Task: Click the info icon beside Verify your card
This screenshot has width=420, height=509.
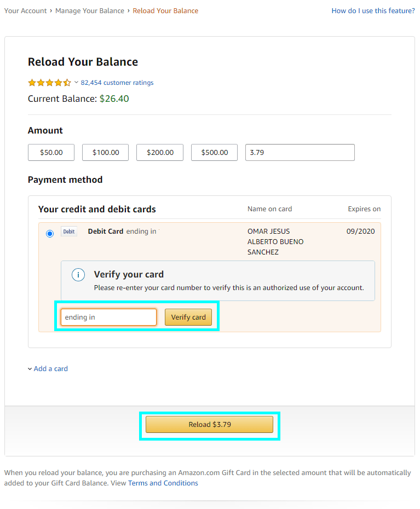Action: tap(78, 275)
